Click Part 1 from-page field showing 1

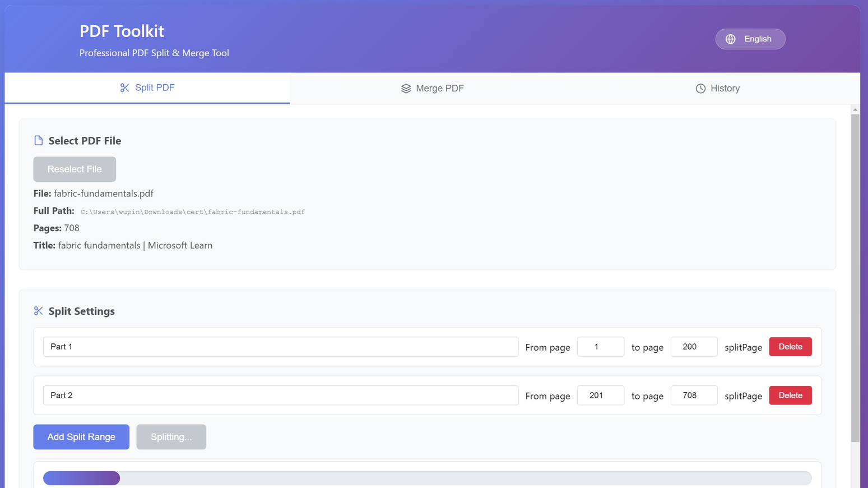pos(601,347)
